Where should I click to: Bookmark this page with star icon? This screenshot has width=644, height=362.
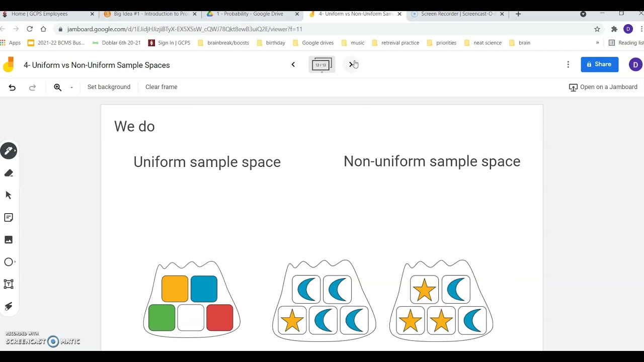[597, 29]
